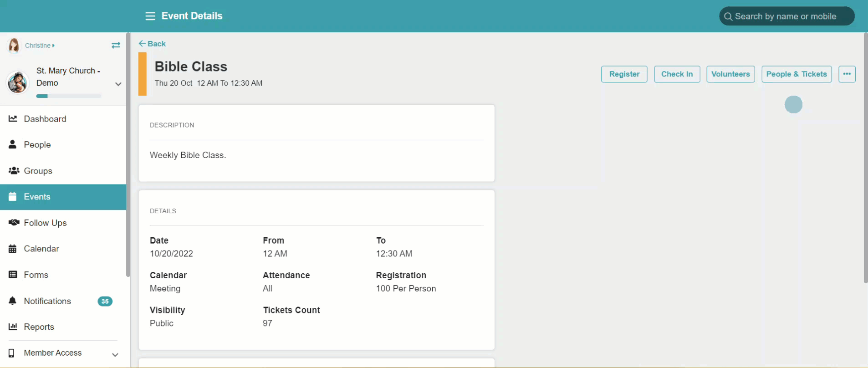
Task: Click the Events calendar icon
Action: tap(13, 196)
